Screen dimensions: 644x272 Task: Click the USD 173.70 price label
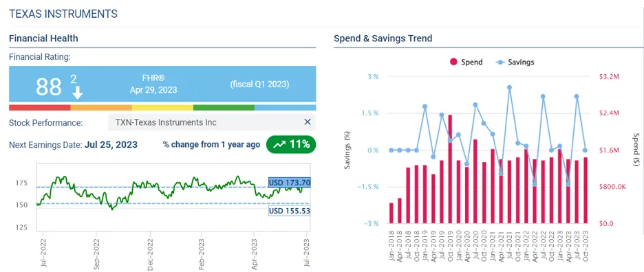290,182
